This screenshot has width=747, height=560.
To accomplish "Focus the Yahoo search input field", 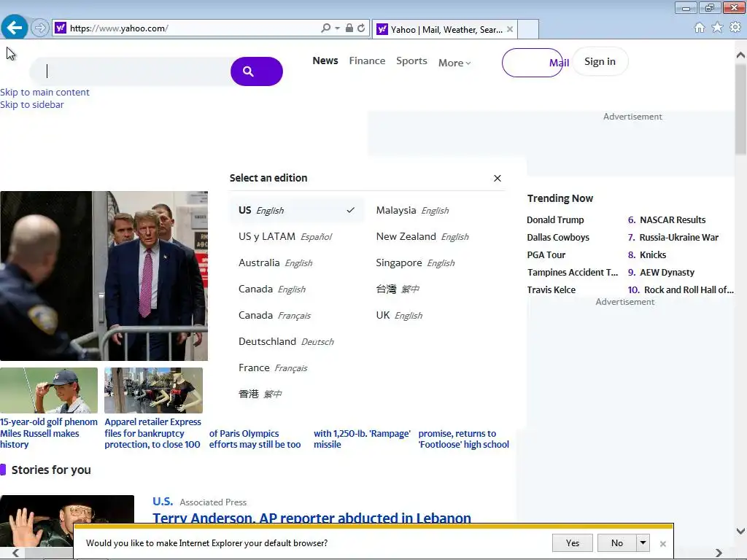I will click(x=130, y=71).
